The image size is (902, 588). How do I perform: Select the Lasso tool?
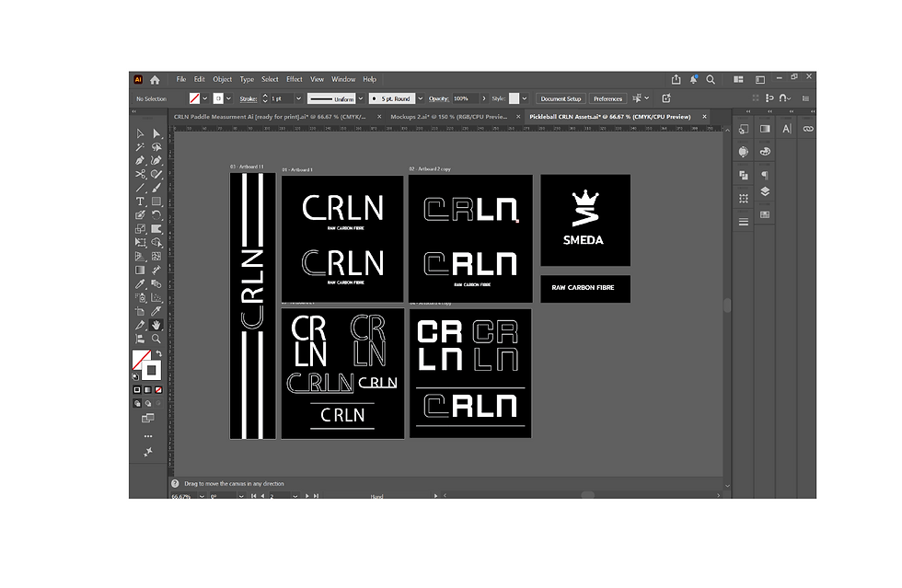(156, 147)
